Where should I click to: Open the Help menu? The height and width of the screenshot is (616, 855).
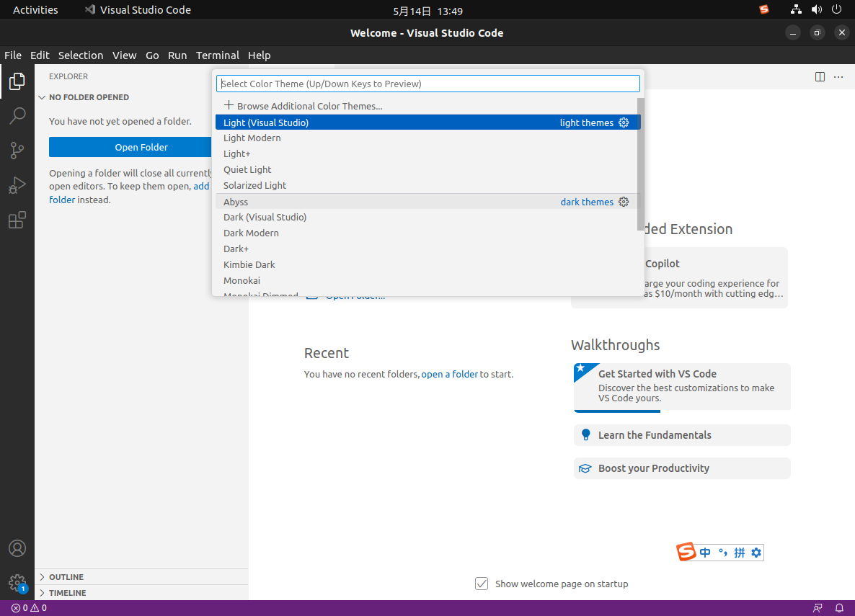[259, 55]
